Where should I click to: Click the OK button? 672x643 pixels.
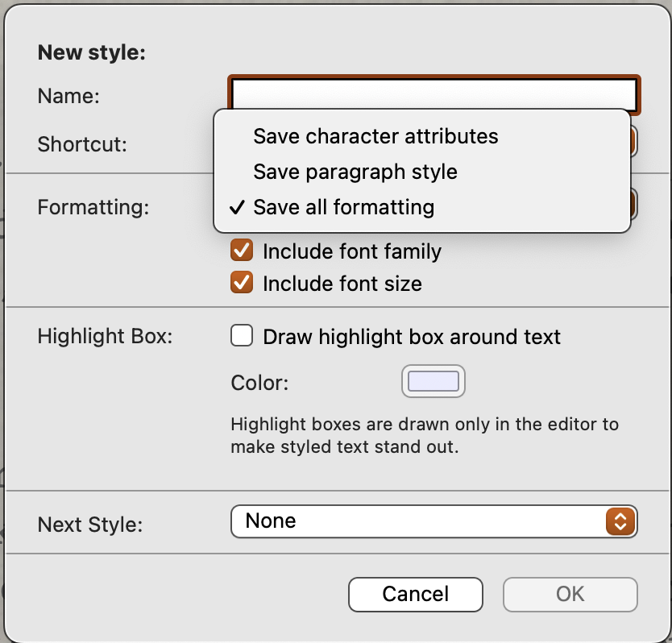(570, 594)
